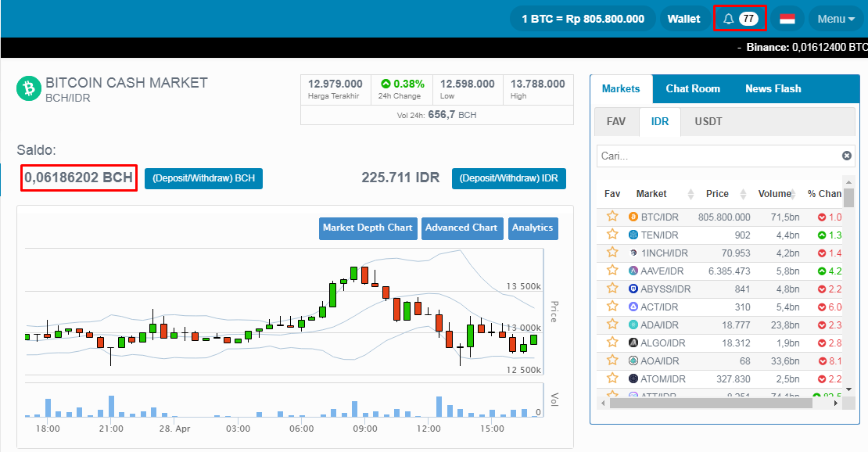Screen dimensions: 868x452
Task: Click the BCH balance 0,06186202 BCH
Action: (79, 178)
